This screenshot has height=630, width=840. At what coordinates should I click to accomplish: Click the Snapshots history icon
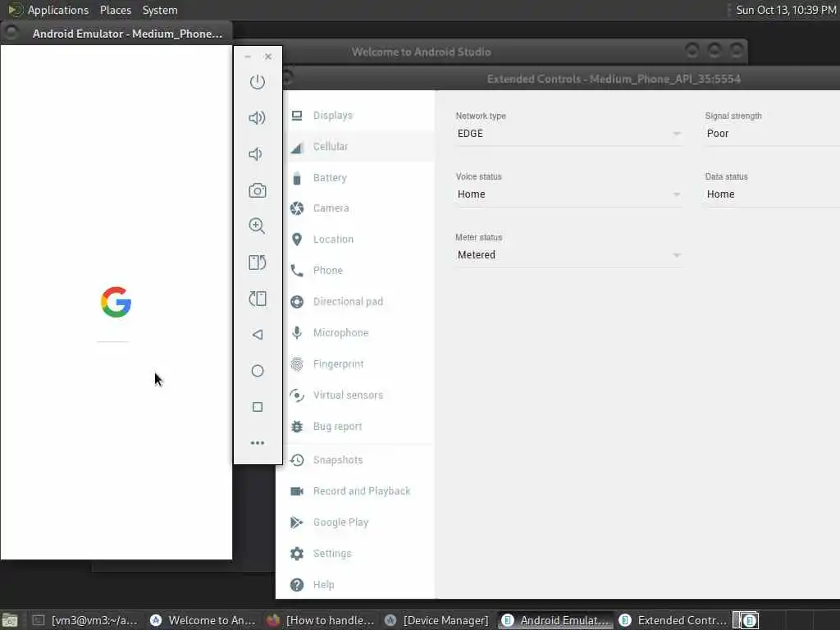click(x=297, y=460)
